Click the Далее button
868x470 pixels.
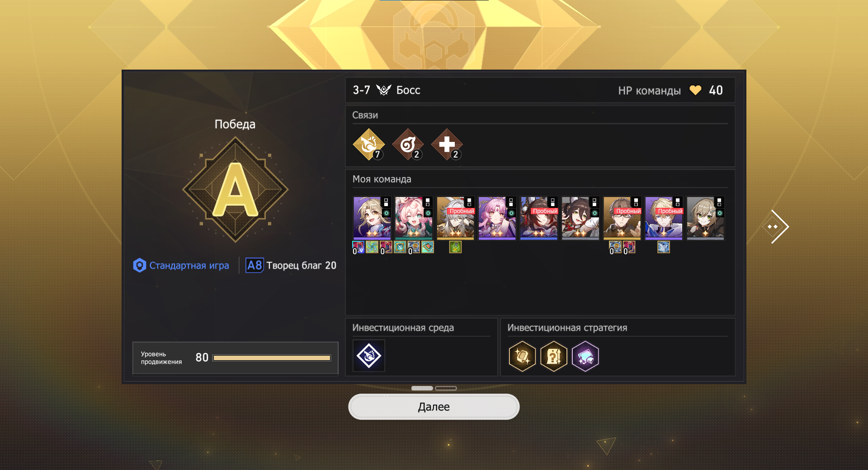pos(434,407)
